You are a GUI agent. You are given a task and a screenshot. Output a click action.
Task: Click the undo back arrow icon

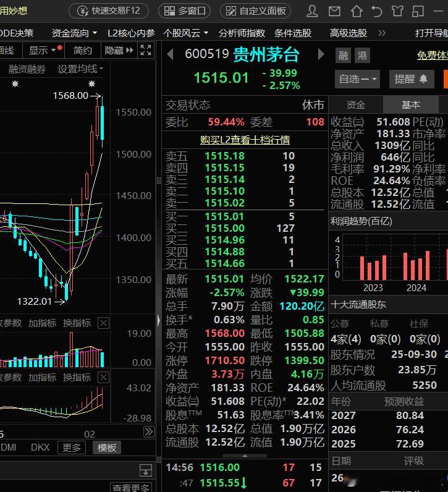[376, 11]
